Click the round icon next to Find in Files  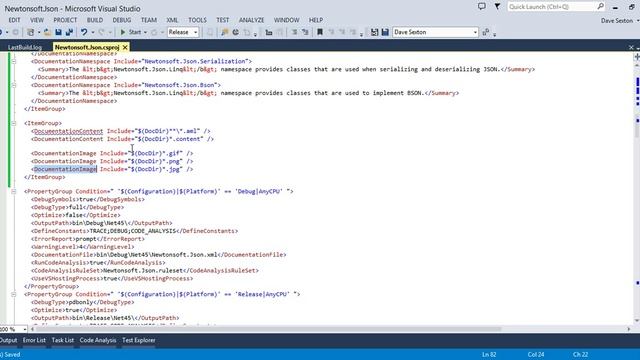[x=236, y=32]
